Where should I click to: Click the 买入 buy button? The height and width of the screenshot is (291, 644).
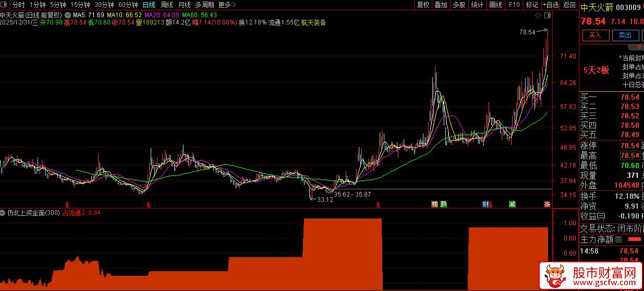(596, 35)
